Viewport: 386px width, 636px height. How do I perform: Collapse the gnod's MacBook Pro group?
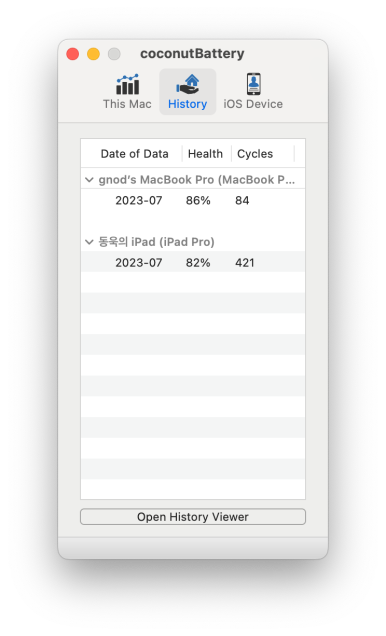[x=89, y=180]
